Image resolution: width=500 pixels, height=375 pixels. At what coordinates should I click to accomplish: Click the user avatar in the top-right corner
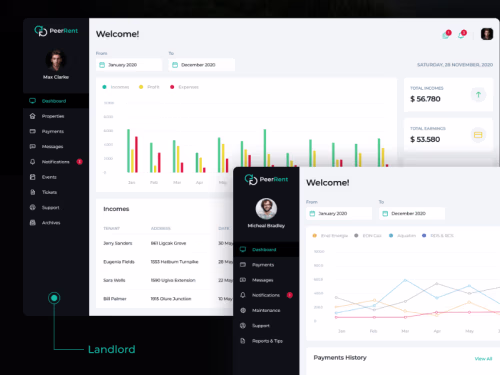(x=487, y=34)
